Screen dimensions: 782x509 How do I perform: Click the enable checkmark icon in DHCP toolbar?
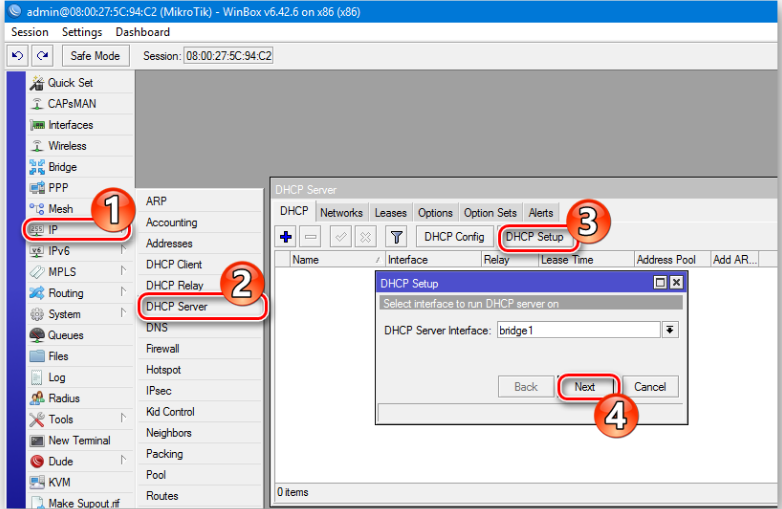coord(341,236)
